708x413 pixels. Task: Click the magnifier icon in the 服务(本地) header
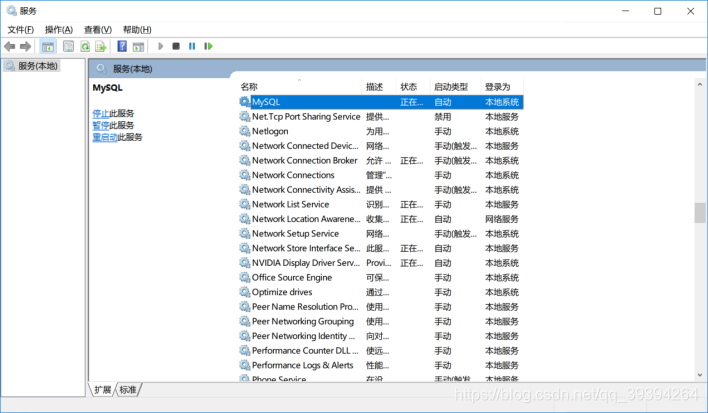(x=101, y=69)
